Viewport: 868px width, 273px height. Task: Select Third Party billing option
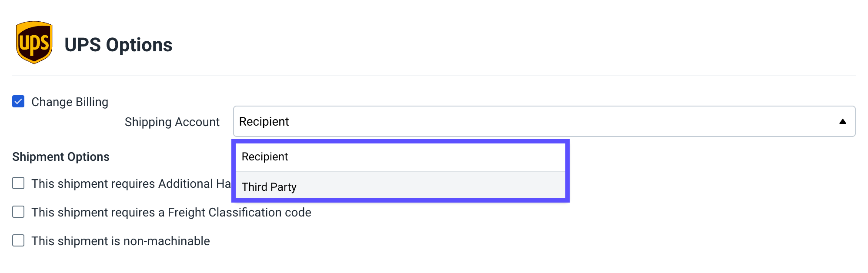coord(400,186)
